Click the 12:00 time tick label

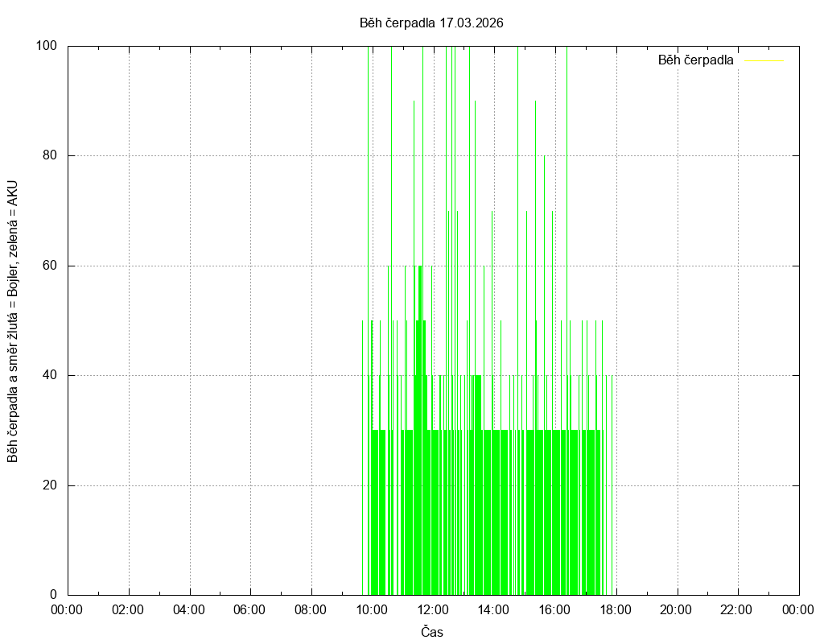pyautogui.click(x=432, y=609)
